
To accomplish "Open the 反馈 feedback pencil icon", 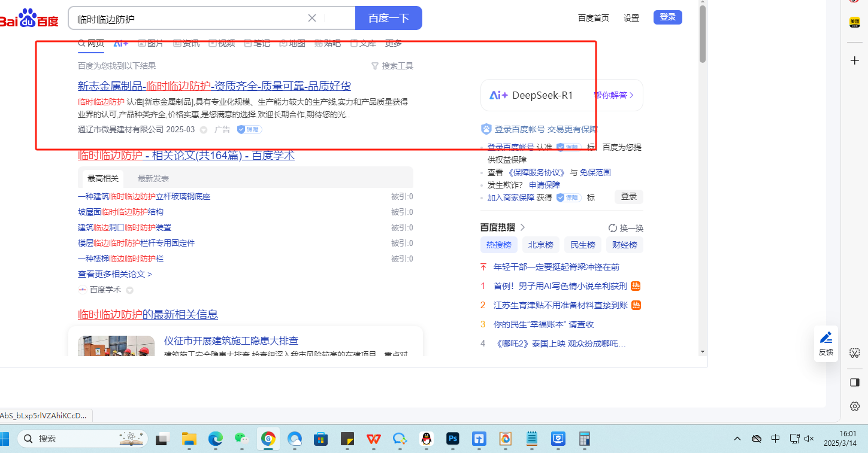I will pos(826,338).
